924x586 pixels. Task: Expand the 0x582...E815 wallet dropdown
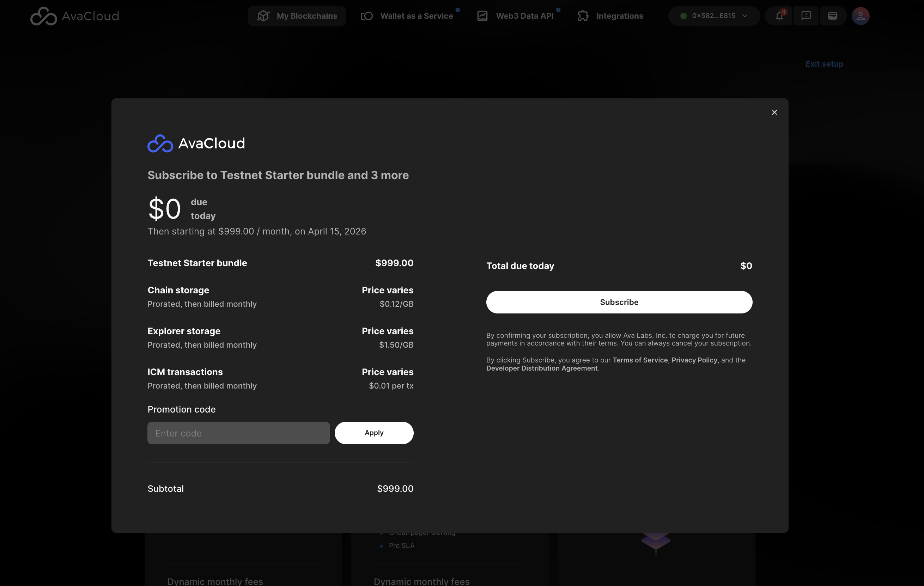[713, 16]
